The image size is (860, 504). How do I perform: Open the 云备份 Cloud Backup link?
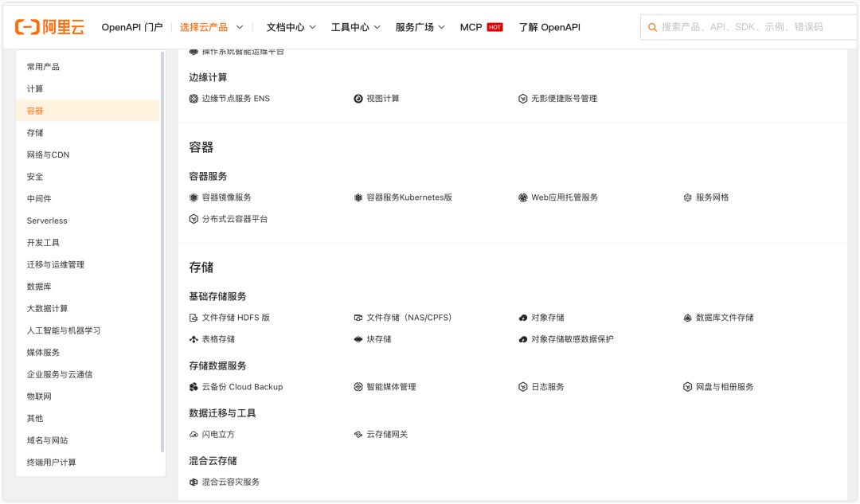(242, 387)
